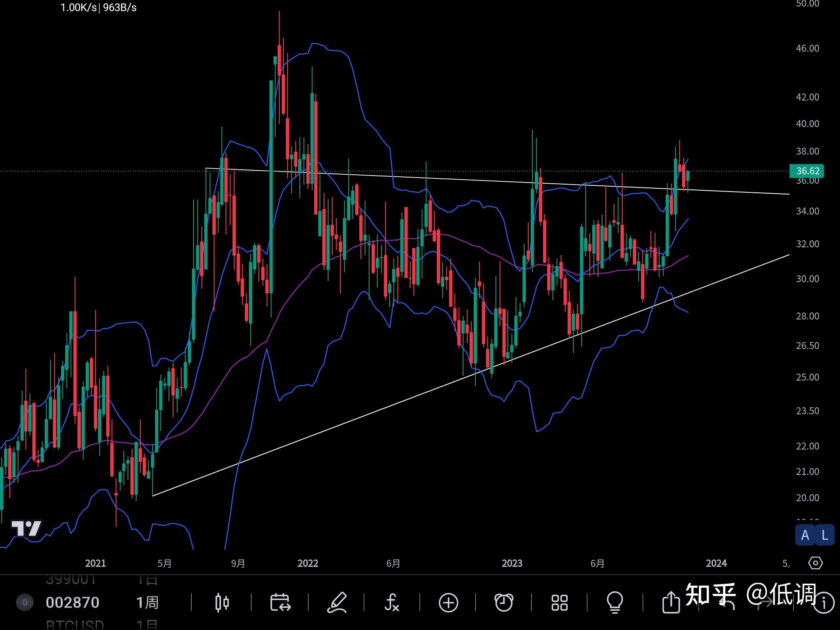The image size is (840, 630).
Task: Tap the 25.00 price axis label
Action: [x=807, y=377]
